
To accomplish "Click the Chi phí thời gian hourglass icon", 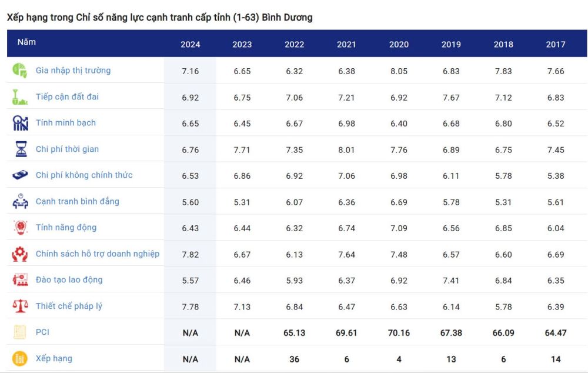I will pyautogui.click(x=21, y=149).
